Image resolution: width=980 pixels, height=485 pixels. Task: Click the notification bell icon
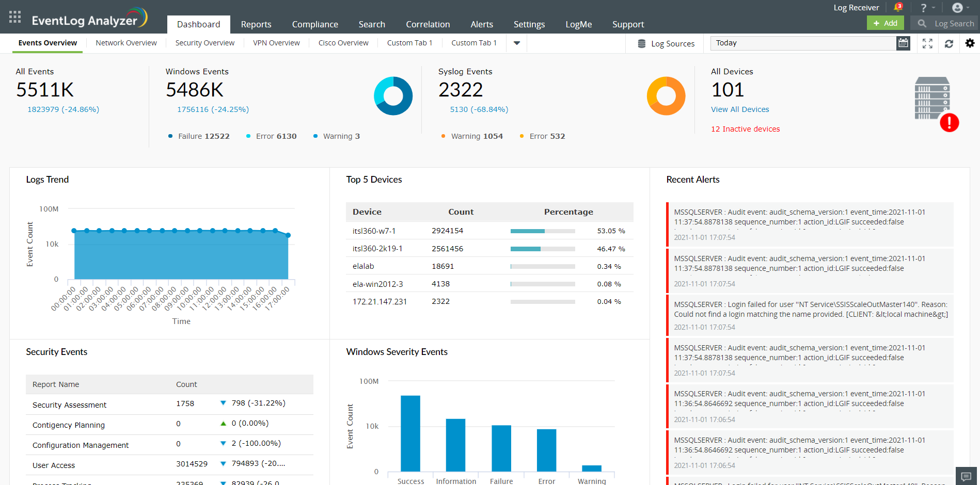[x=898, y=7]
